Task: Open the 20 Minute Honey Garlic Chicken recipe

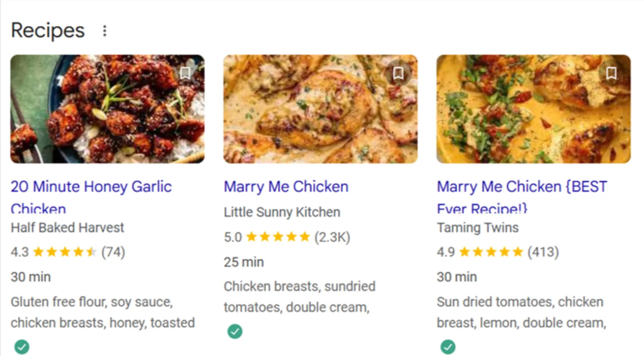Action: pos(91,187)
